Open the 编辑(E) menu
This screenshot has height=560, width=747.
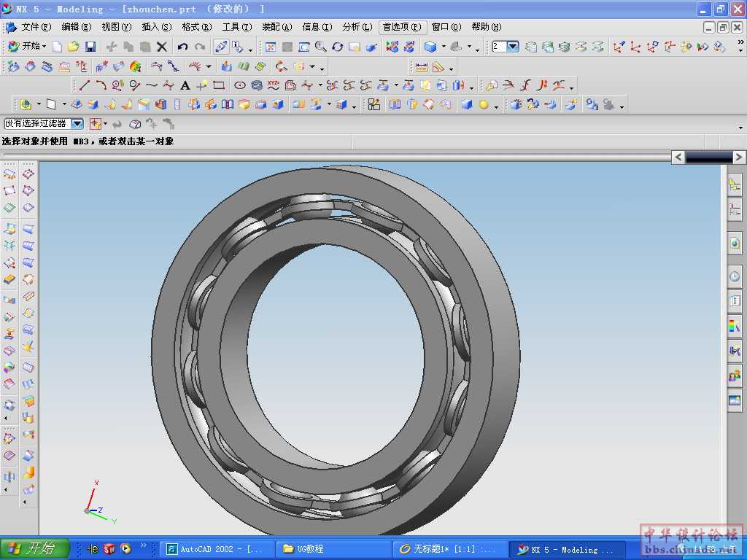(76, 27)
